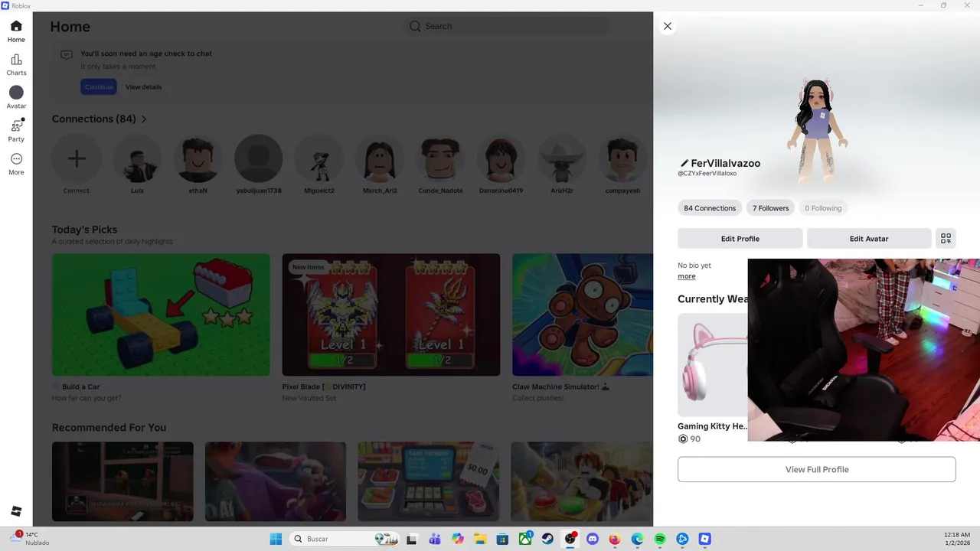Click the search magnifier icon
This screenshot has width=980, height=551.
coord(415,26)
